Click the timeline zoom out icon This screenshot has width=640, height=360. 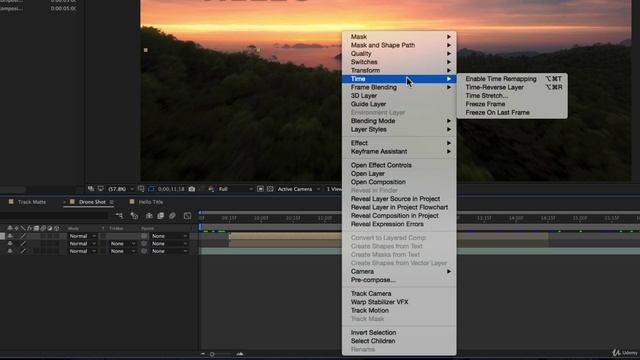[203, 354]
